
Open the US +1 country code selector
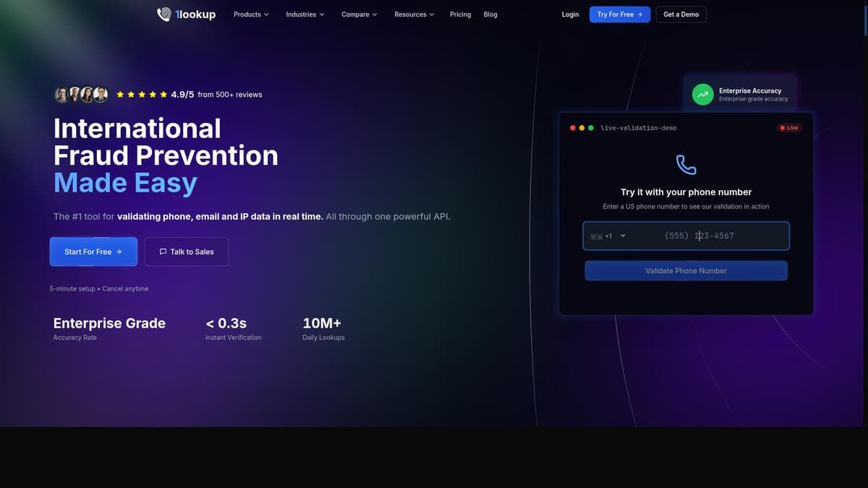click(x=608, y=236)
